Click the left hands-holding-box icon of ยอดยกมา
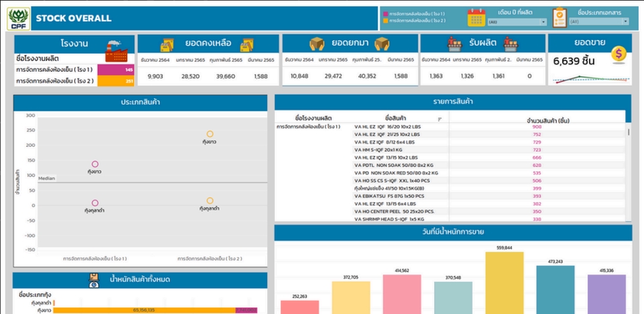The height and width of the screenshot is (314, 644). pos(317,44)
